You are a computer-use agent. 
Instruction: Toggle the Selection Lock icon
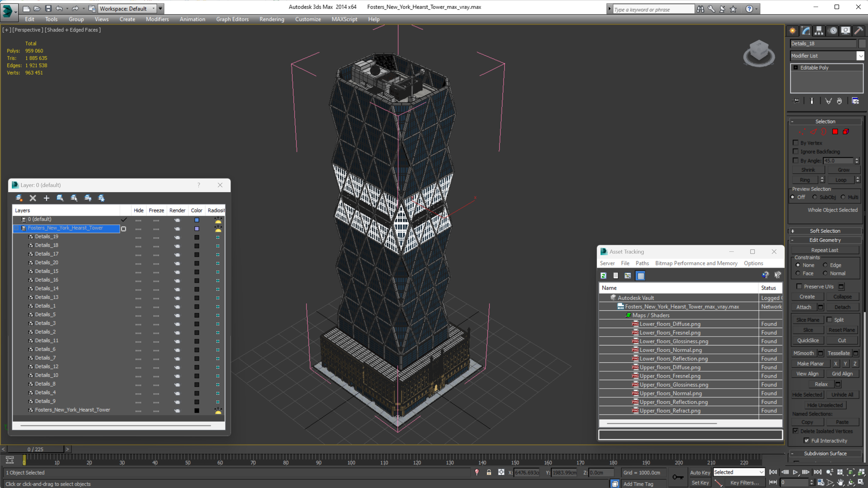click(x=489, y=472)
